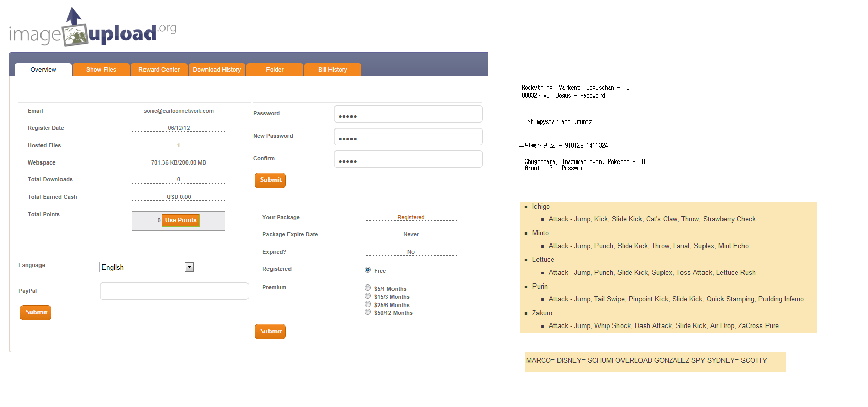
Task: Click the sonic@cartoonnetwork.com email value
Action: click(x=179, y=111)
